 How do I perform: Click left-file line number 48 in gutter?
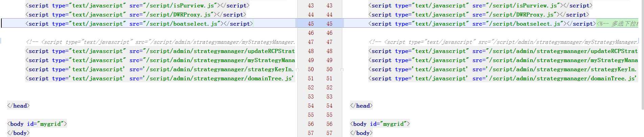point(311,51)
